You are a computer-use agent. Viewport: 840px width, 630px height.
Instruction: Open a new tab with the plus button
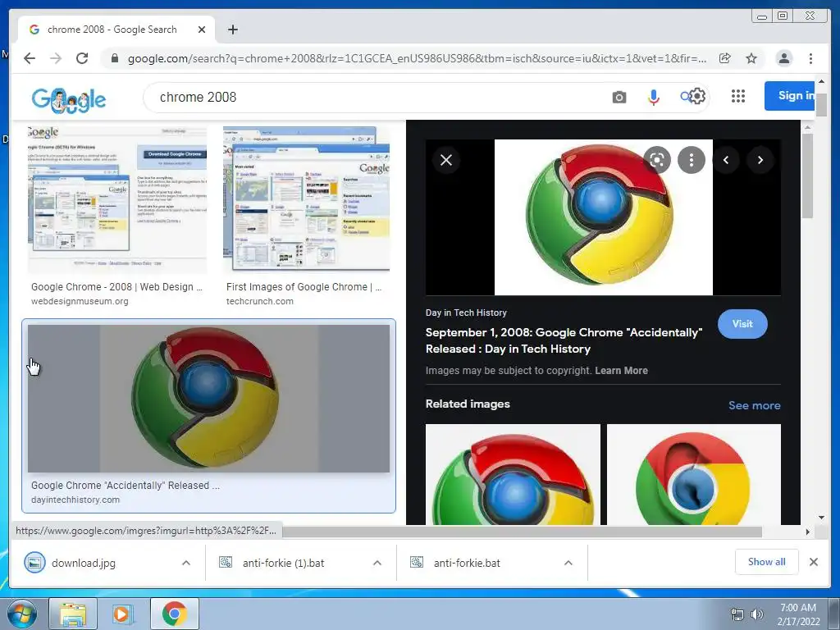(232, 30)
